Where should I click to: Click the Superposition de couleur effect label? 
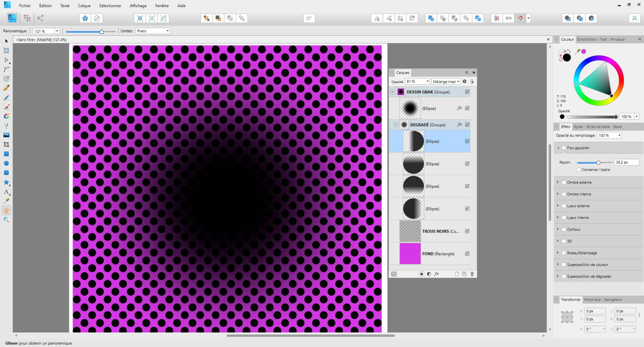pyautogui.click(x=587, y=264)
